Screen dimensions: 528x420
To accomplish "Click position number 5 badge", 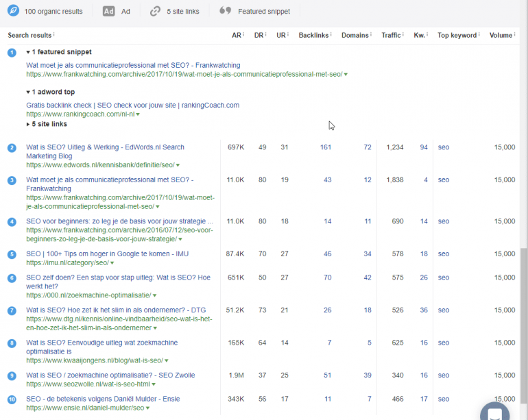I will [12, 254].
